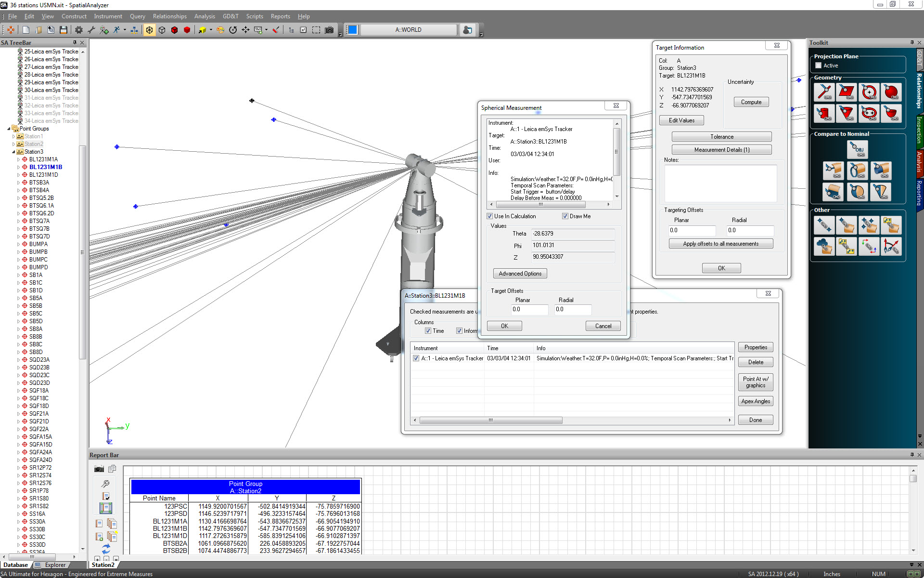
Task: Click the color palette toolbar icon
Action: click(x=220, y=30)
